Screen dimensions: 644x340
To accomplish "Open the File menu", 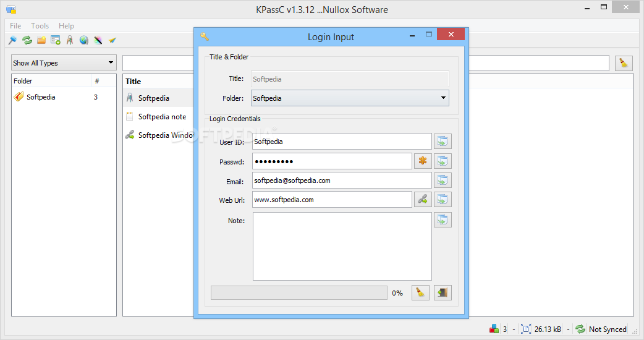I will tap(15, 26).
